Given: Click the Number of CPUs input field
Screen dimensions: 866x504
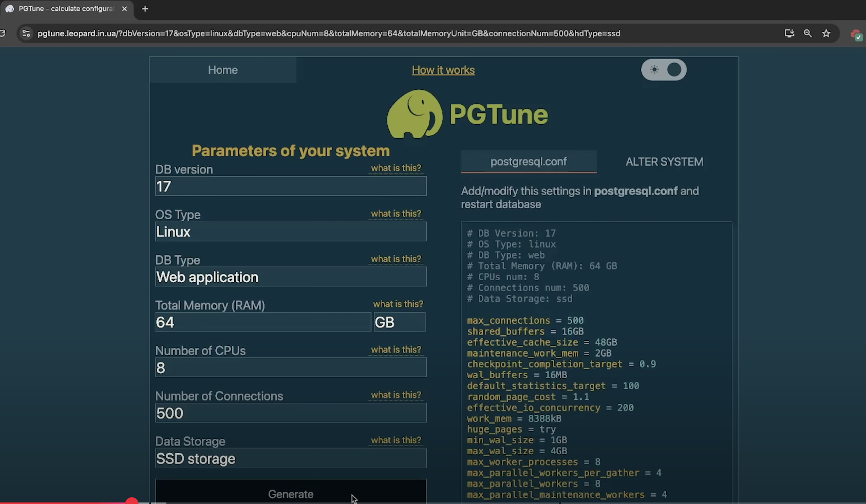Looking at the screenshot, I should pos(291,367).
